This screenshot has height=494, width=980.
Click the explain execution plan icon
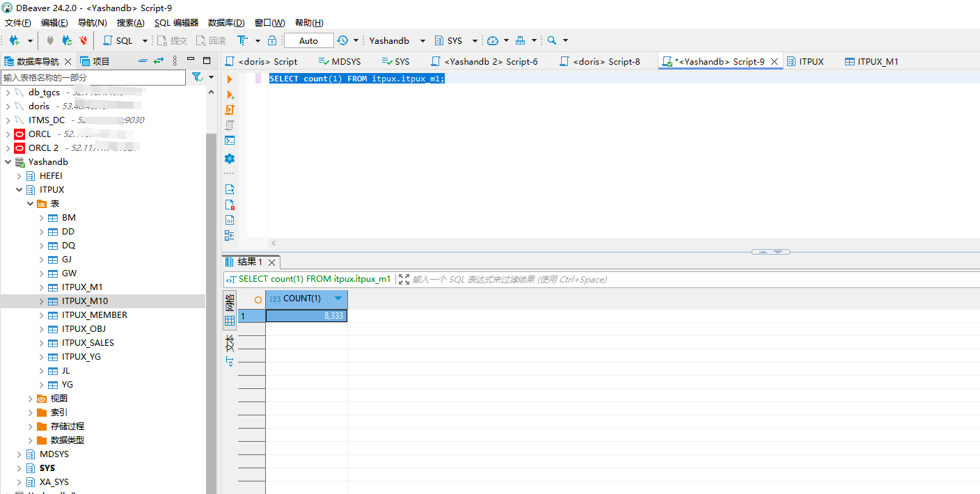click(x=230, y=125)
